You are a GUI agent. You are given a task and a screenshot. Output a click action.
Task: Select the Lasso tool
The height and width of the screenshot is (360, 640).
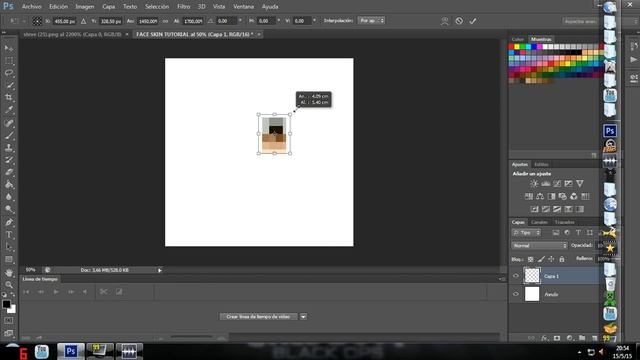tap(9, 73)
